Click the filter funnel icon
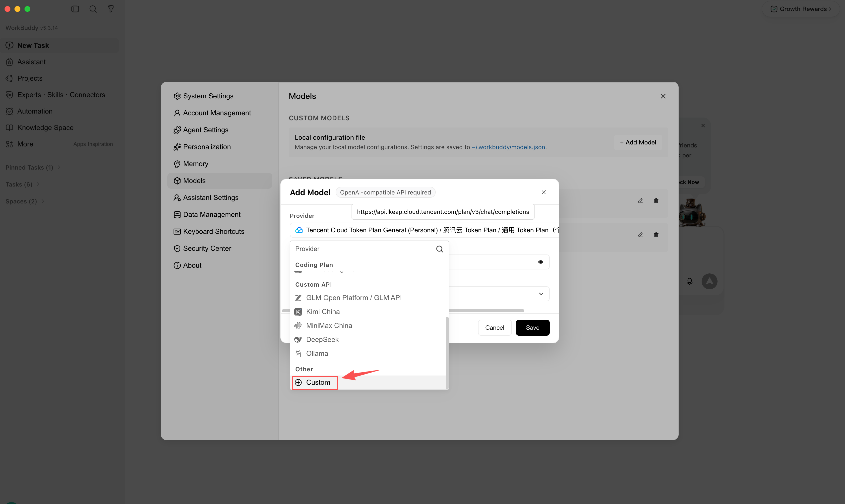Image resolution: width=845 pixels, height=504 pixels. coord(111,9)
